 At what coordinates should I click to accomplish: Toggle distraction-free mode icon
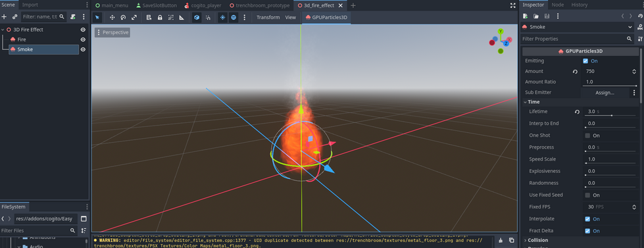click(512, 5)
